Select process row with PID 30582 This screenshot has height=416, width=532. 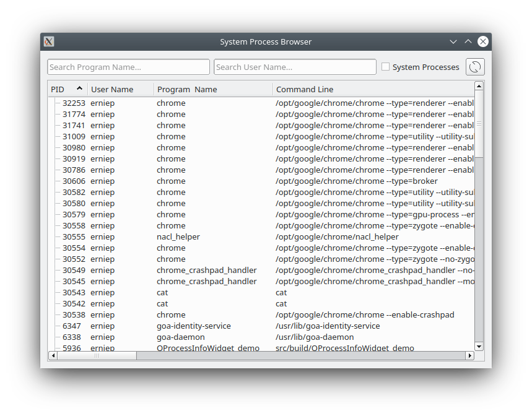coord(261,193)
